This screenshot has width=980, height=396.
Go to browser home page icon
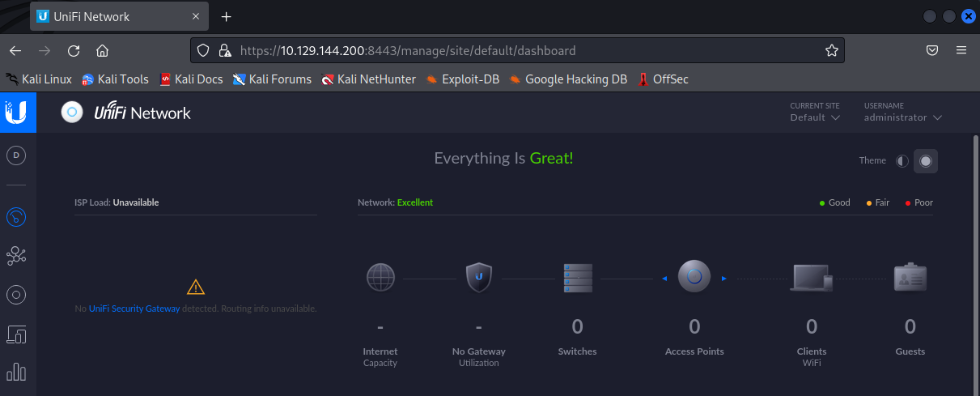point(102,50)
